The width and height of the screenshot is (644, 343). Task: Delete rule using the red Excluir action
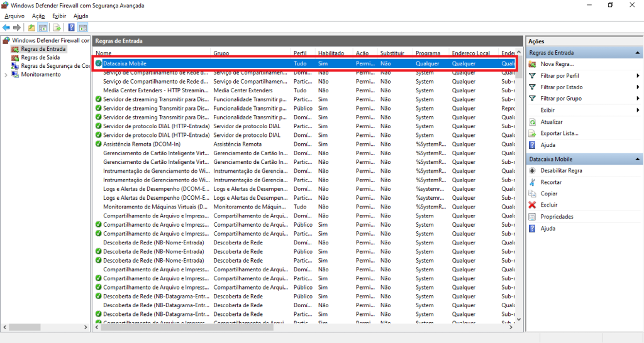pyautogui.click(x=548, y=205)
